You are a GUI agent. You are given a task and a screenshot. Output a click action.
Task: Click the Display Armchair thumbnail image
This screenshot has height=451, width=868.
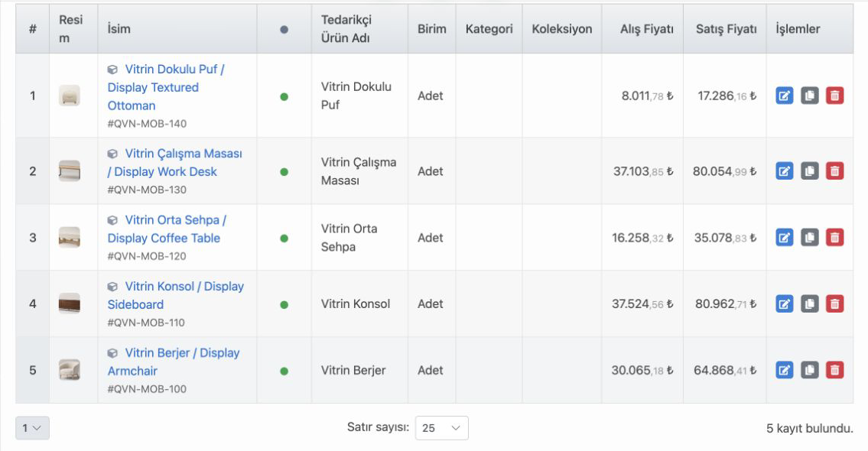click(x=69, y=370)
